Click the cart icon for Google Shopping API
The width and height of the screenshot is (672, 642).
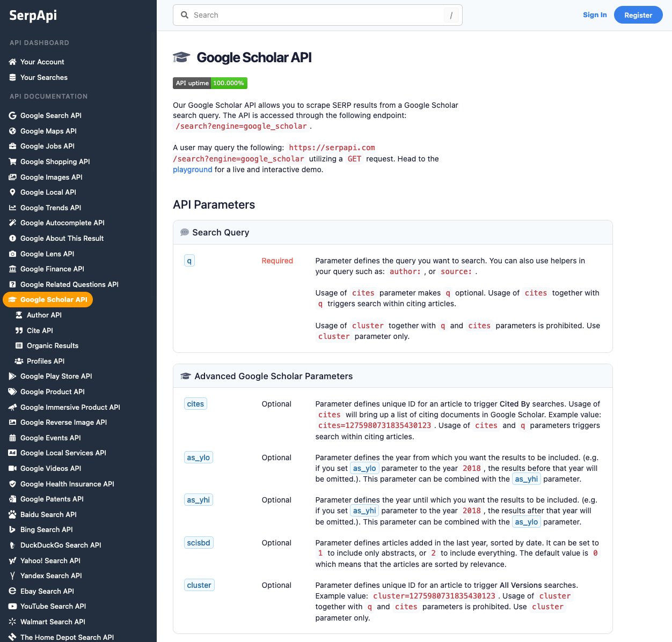[12, 161]
